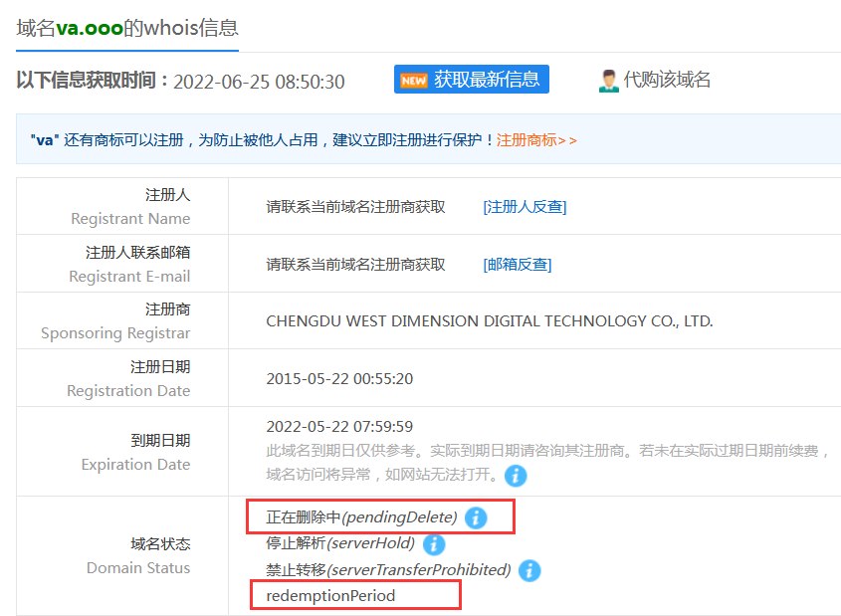Click info icon beside pendingDelete status
The width and height of the screenshot is (841, 616).
coord(476,517)
